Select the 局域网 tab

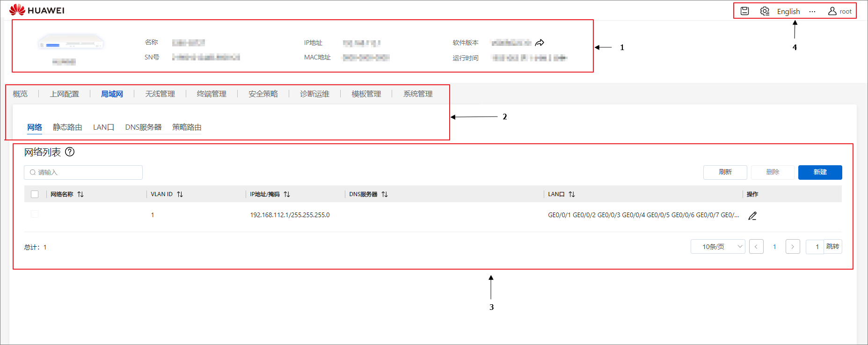112,94
